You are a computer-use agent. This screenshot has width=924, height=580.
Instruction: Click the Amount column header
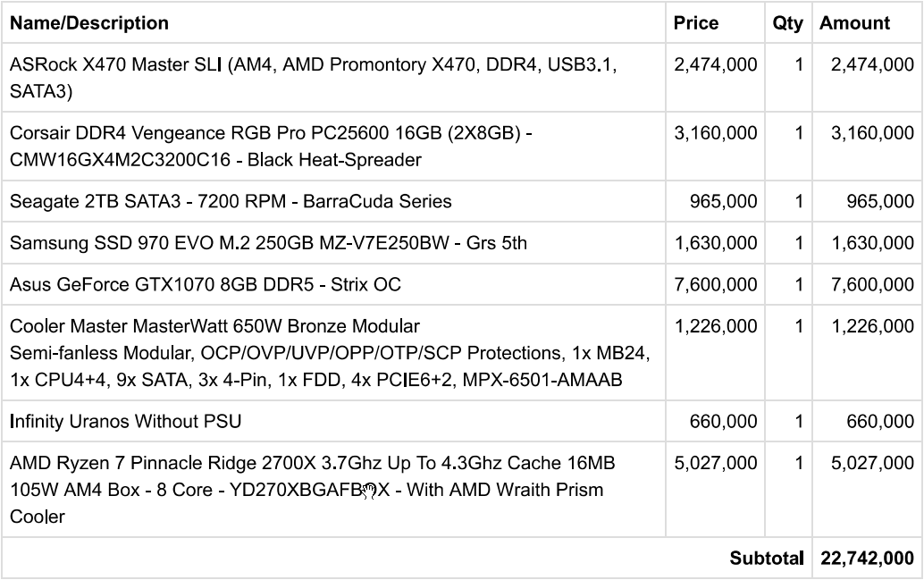(854, 23)
